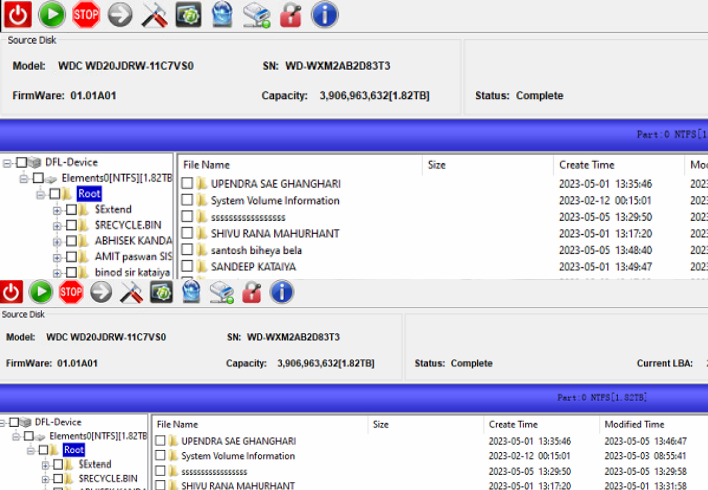Click the STOP sign icon in upper window

click(x=86, y=15)
